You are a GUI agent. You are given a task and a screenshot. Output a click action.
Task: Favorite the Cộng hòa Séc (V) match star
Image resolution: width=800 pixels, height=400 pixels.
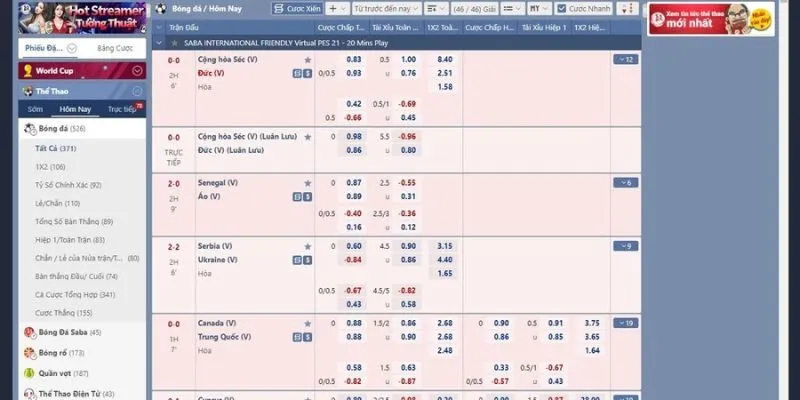tap(307, 60)
